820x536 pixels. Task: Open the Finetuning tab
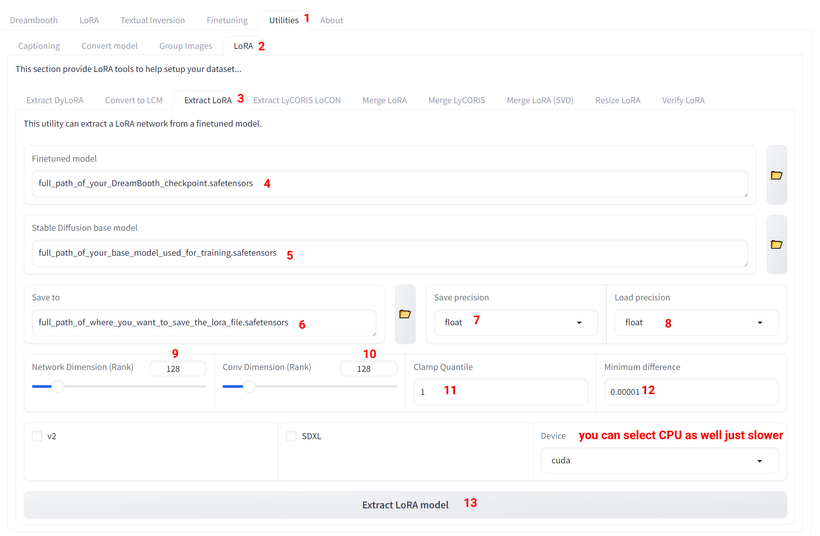click(227, 20)
